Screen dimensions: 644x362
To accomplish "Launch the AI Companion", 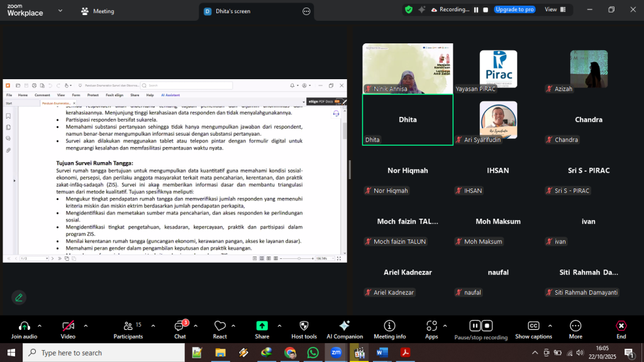I will (x=344, y=326).
